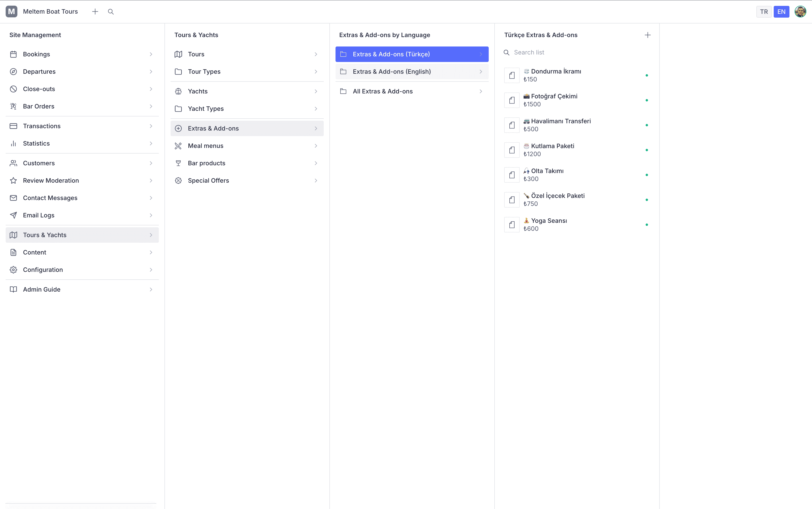Click the Meltem Boat Tours M logo
The height and width of the screenshot is (509, 812).
pos(12,12)
